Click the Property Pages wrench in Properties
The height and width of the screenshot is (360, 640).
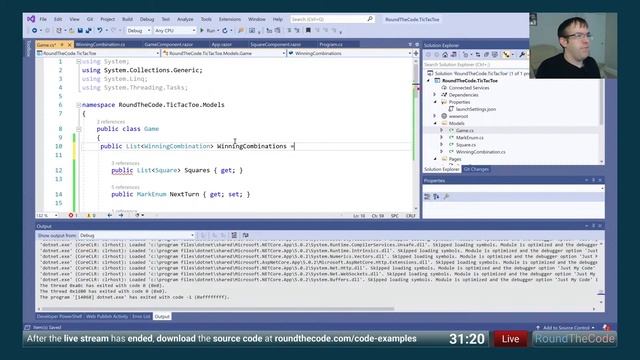click(447, 197)
